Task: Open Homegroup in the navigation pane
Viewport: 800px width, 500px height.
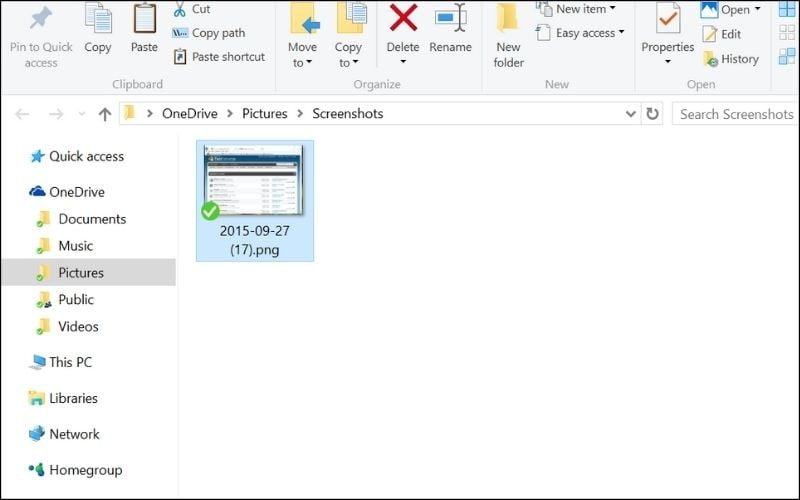Action: coord(76,470)
